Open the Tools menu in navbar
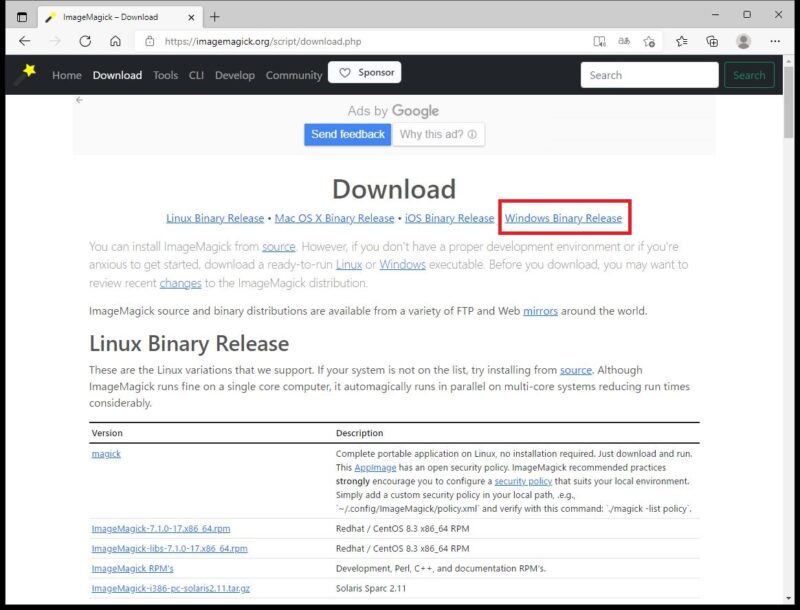800x610 pixels. coord(165,75)
